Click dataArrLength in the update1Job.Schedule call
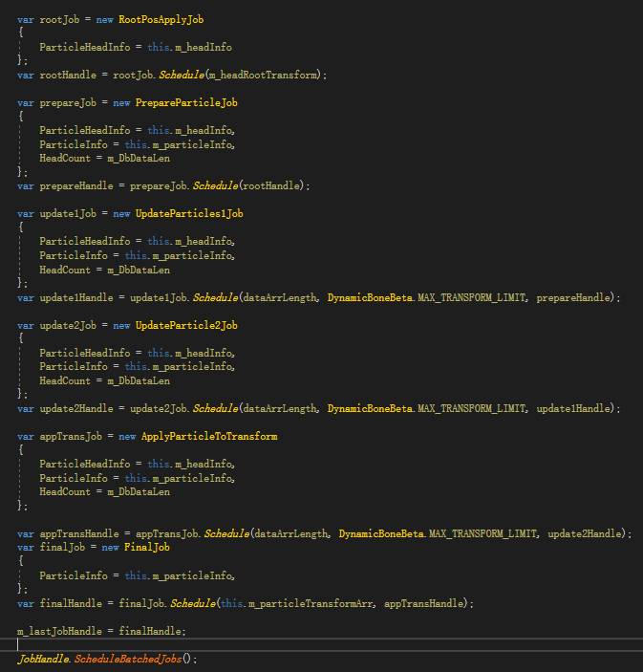The width and height of the screenshot is (643, 672). 280,297
